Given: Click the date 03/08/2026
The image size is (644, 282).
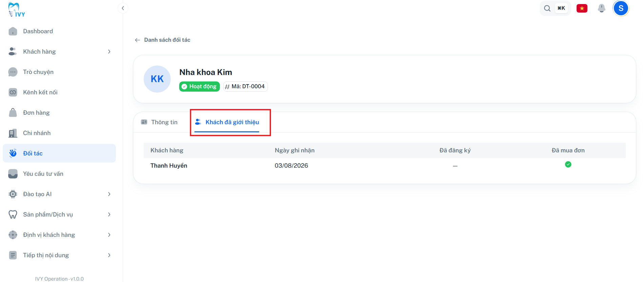Looking at the screenshot, I should click(291, 166).
